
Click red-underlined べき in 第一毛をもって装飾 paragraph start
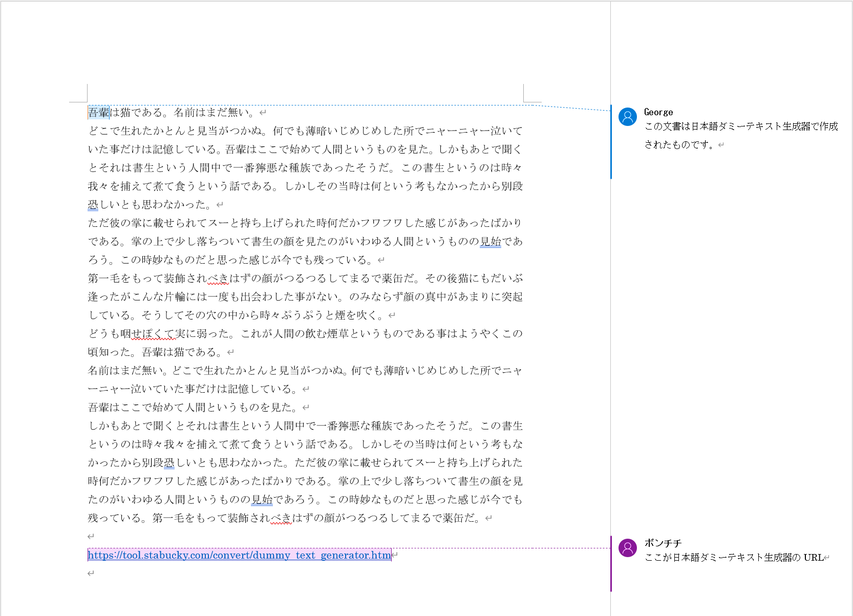click(218, 279)
